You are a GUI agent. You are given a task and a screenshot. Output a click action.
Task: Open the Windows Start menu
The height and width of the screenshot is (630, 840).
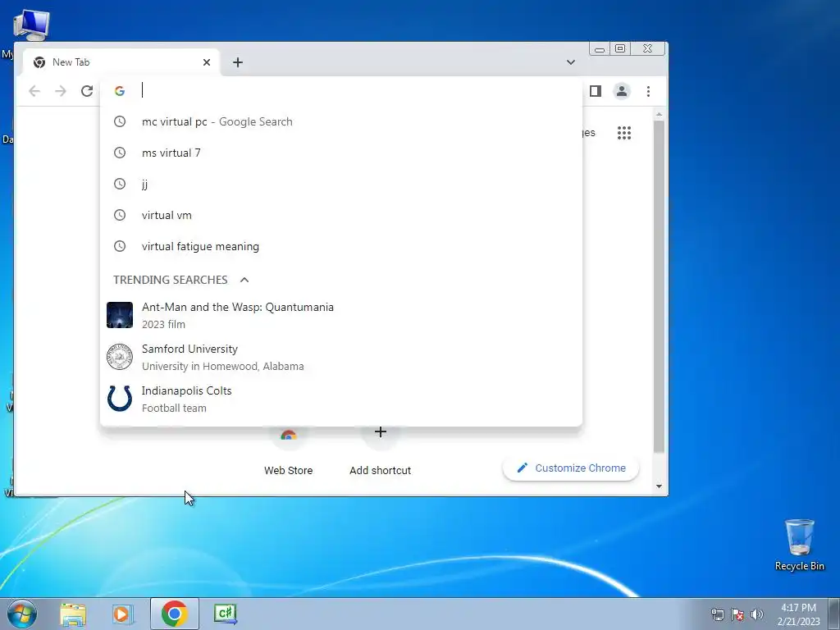[22, 614]
